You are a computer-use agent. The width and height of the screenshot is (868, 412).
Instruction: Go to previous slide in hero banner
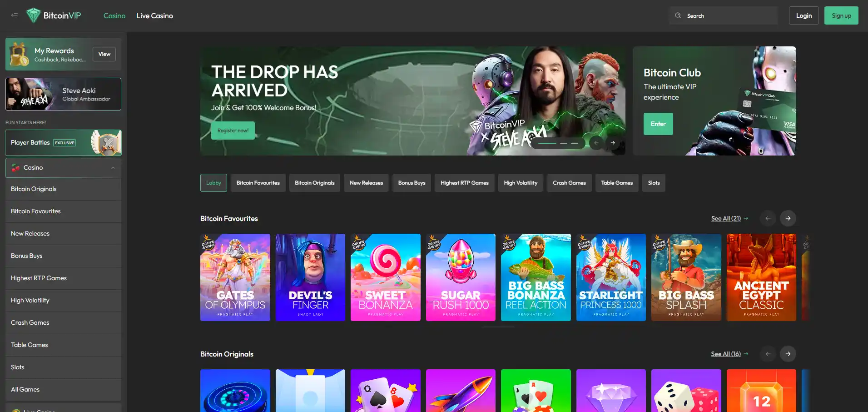[x=596, y=143]
